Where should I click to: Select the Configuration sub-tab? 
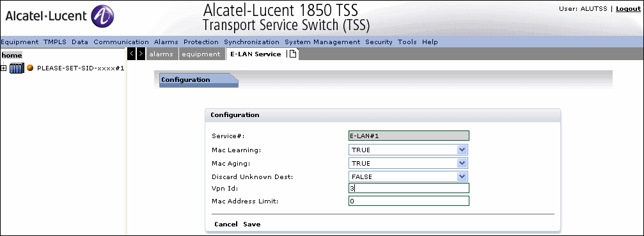coord(198,79)
